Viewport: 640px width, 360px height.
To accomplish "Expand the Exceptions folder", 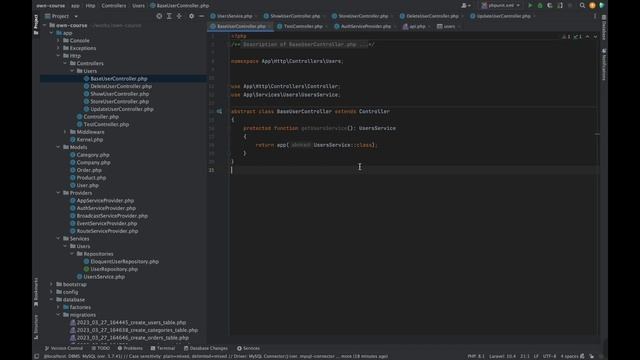I will [58, 48].
